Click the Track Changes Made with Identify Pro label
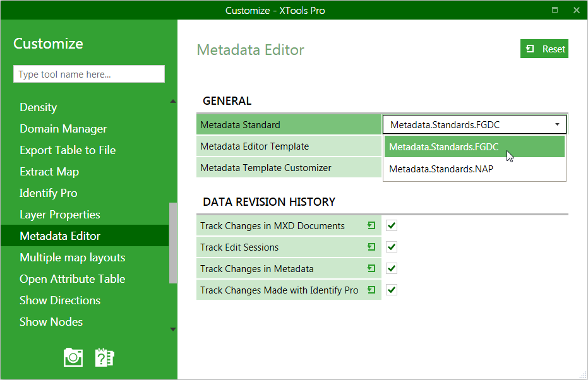 coord(279,290)
